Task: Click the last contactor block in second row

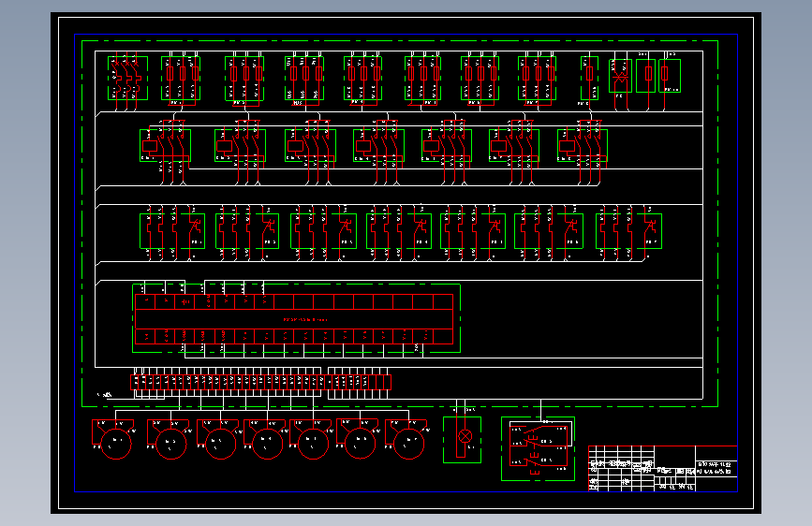Action: tap(582, 145)
